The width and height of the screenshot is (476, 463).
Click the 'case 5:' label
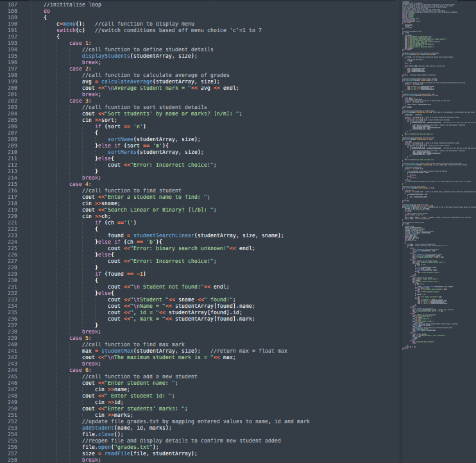[x=80, y=338]
